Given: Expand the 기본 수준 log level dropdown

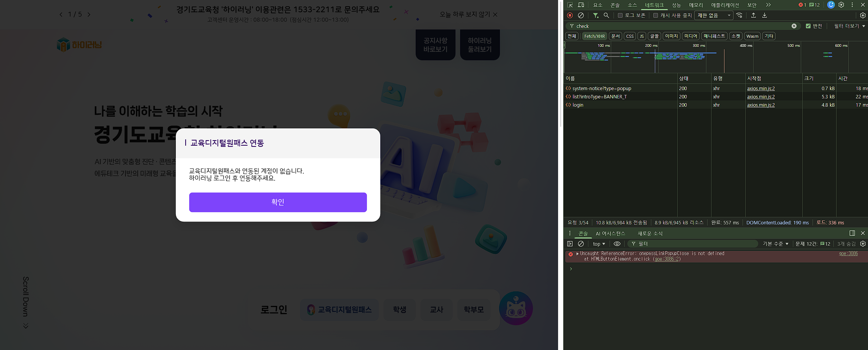Looking at the screenshot, I should click(775, 244).
